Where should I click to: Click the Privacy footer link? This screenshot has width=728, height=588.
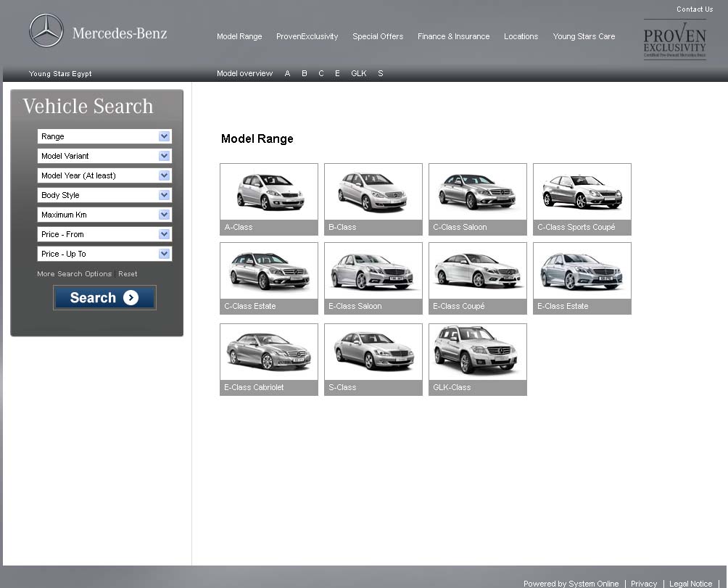pos(643,584)
